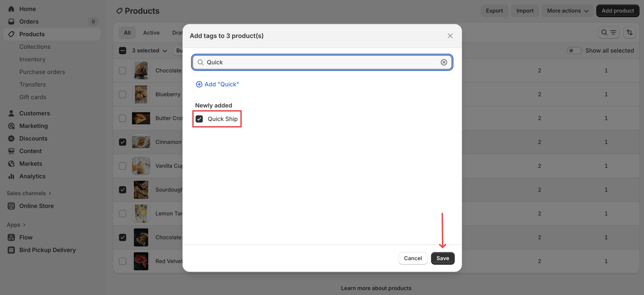The image size is (644, 295).
Task: Click the Online Store icon
Action: coord(11,206)
